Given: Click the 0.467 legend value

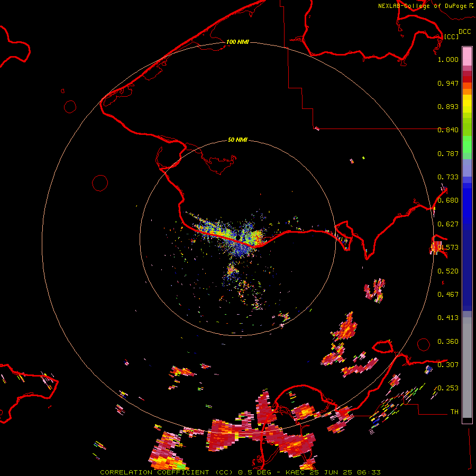Looking at the screenshot, I should (448, 295).
